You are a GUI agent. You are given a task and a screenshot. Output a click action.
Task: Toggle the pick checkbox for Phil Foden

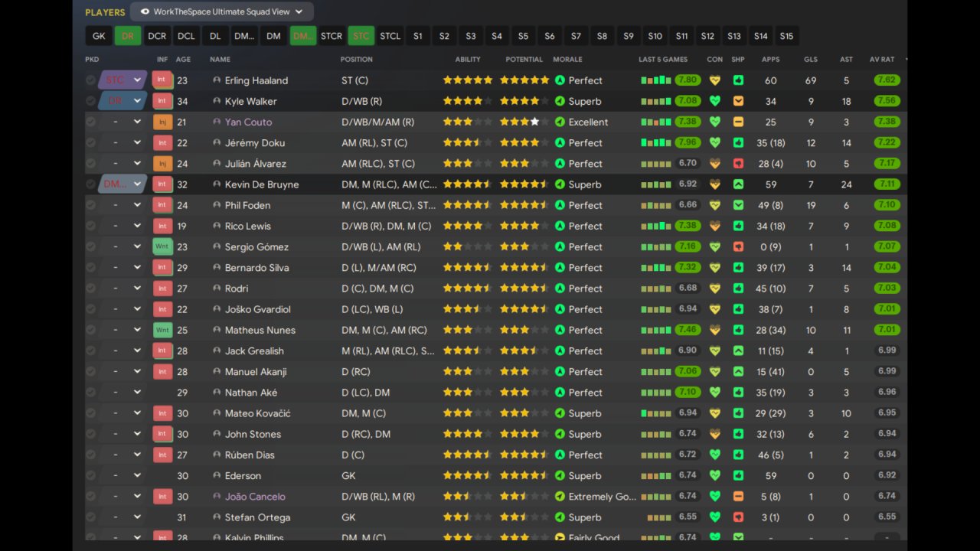click(x=90, y=205)
